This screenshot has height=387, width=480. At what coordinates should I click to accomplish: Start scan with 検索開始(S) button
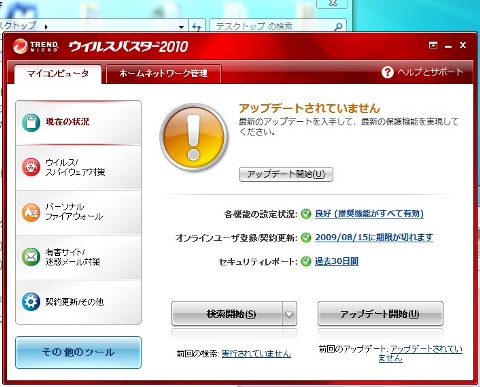(x=227, y=314)
